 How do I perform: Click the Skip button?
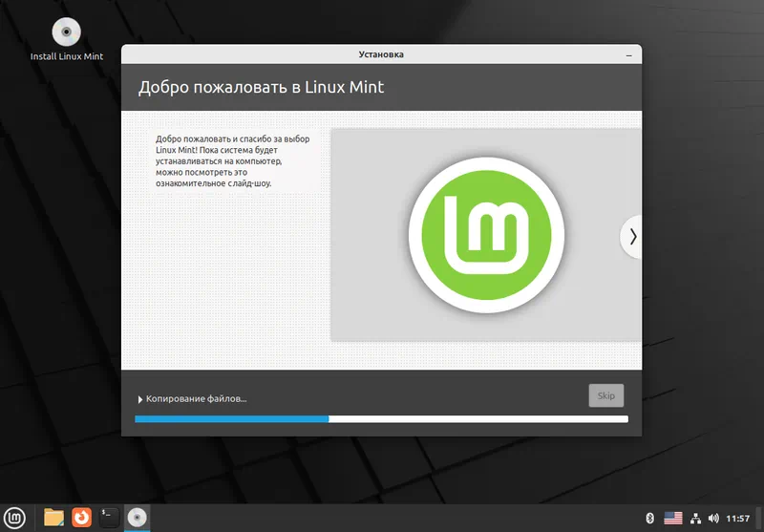(605, 395)
